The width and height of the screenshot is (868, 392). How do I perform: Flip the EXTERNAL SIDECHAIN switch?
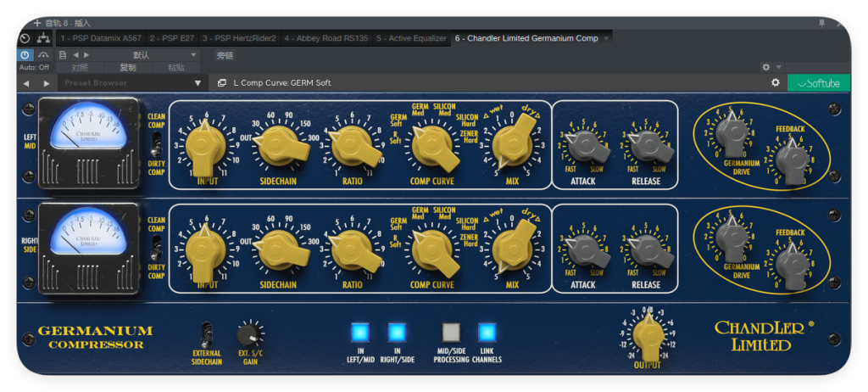point(207,334)
